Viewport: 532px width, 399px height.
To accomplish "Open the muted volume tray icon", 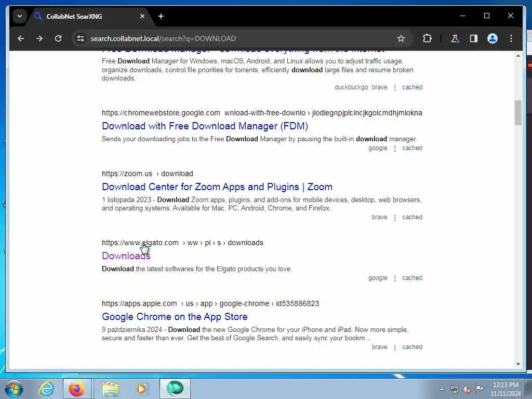I will click(467, 390).
